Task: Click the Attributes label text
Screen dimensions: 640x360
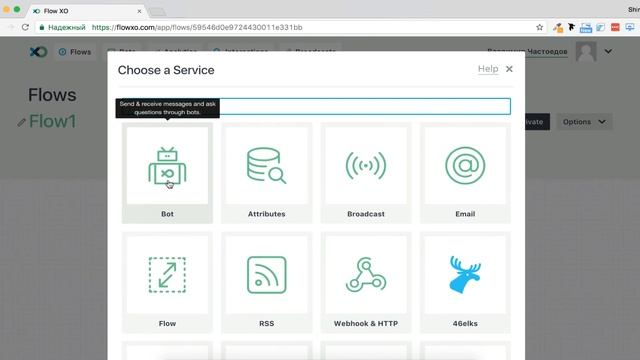Action: 267,214
